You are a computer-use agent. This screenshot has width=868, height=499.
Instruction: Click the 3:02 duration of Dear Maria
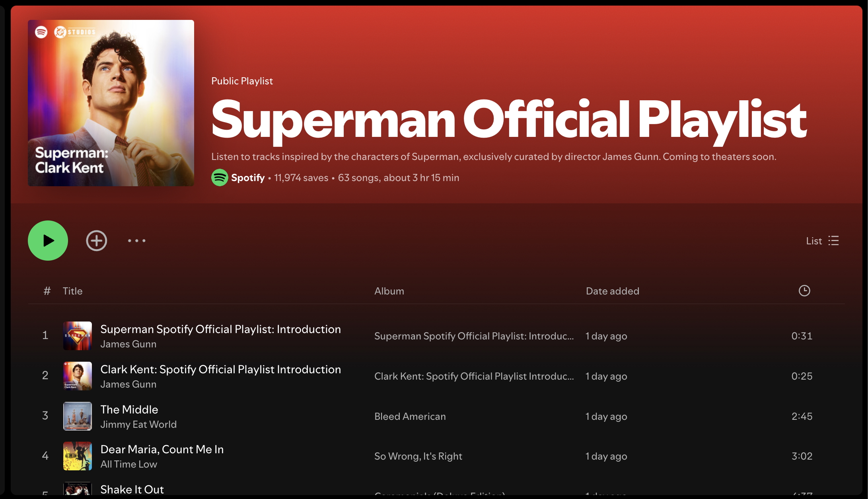click(x=802, y=456)
